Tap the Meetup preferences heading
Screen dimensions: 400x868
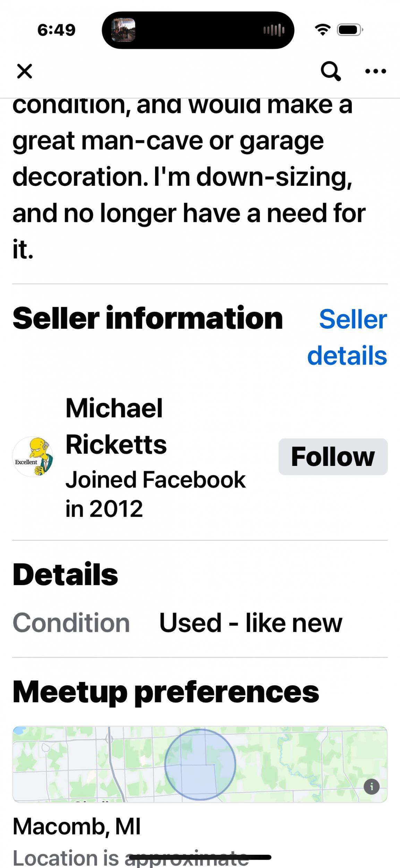(165, 692)
